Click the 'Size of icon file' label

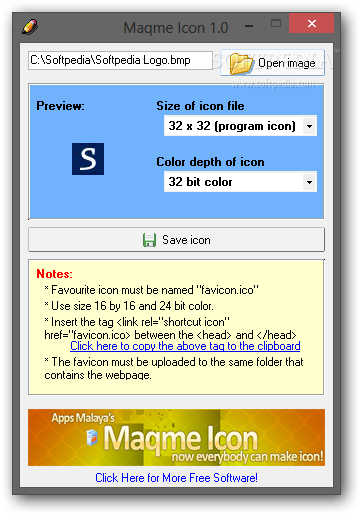coord(200,106)
